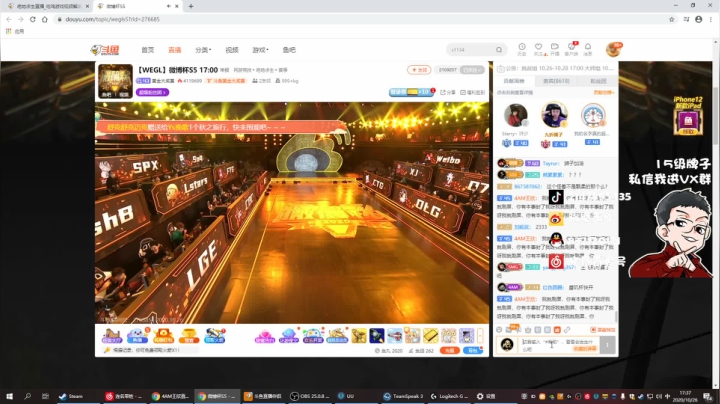This screenshot has width=720, height=404.
Task: Click the link icon in chat toolbar
Action: tap(567, 330)
